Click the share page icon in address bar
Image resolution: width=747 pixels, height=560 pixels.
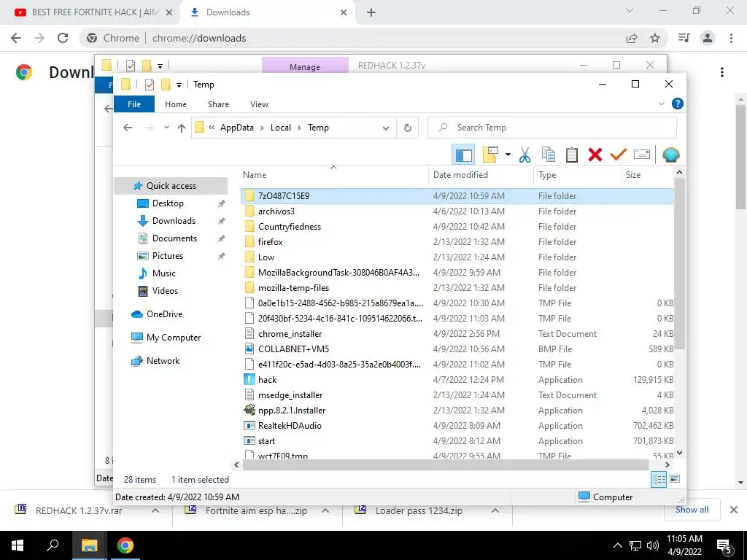click(x=632, y=38)
